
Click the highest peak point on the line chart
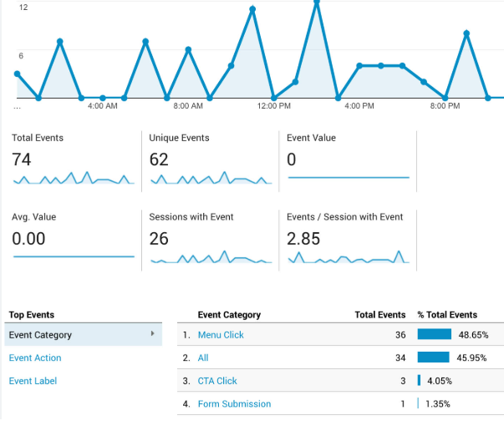coord(317,3)
